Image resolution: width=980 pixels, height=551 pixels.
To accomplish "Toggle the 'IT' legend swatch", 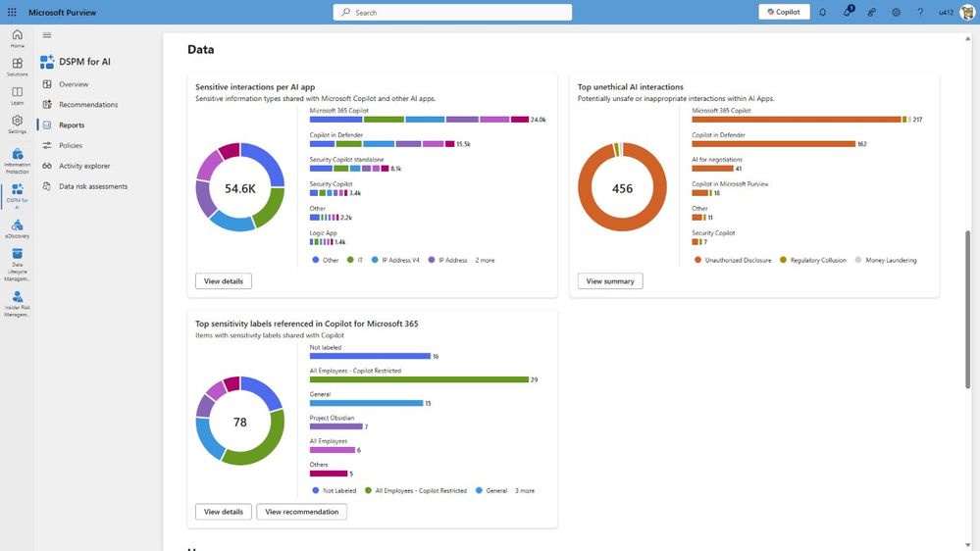I will click(x=350, y=260).
